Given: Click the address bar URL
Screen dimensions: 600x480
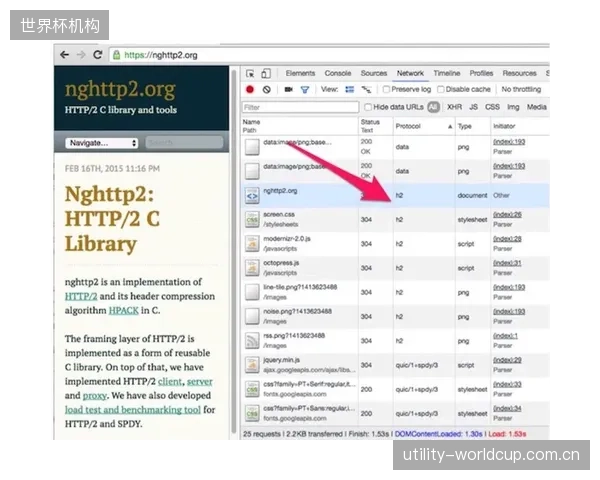Looking at the screenshot, I should 161,55.
